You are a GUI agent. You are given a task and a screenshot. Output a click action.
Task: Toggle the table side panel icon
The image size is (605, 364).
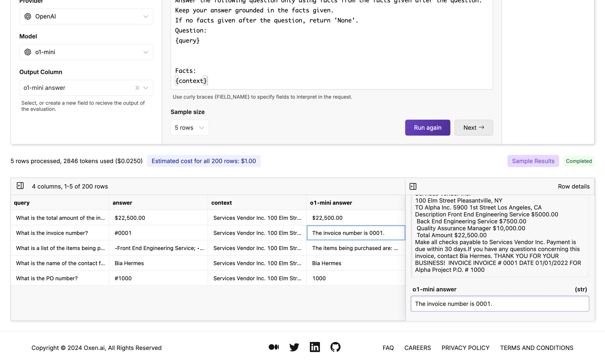20,186
